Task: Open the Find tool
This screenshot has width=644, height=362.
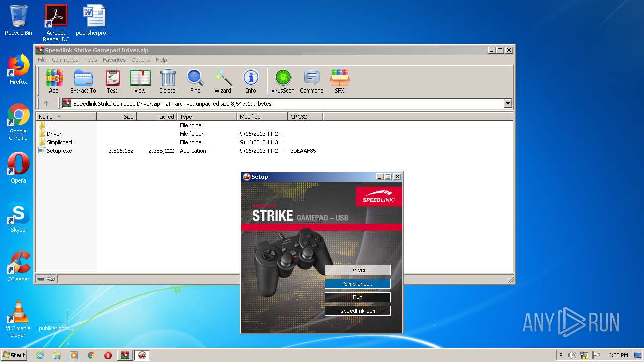Action: 195,81
